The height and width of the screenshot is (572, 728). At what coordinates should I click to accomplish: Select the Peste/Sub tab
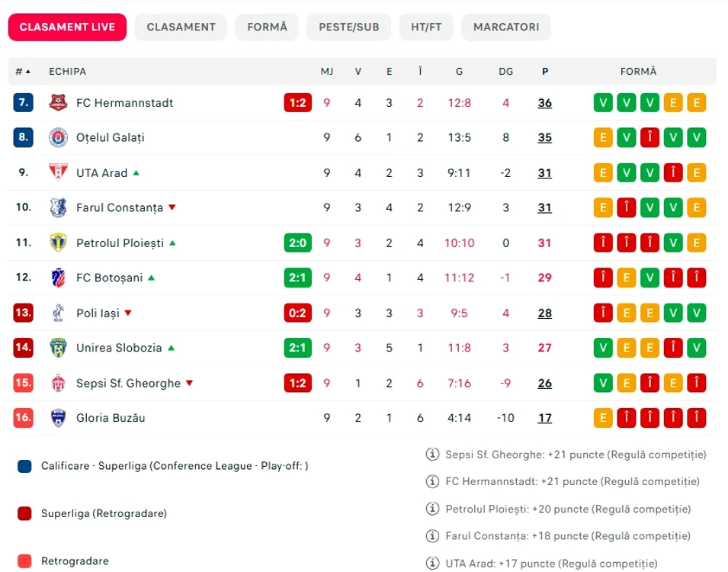pyautogui.click(x=348, y=27)
